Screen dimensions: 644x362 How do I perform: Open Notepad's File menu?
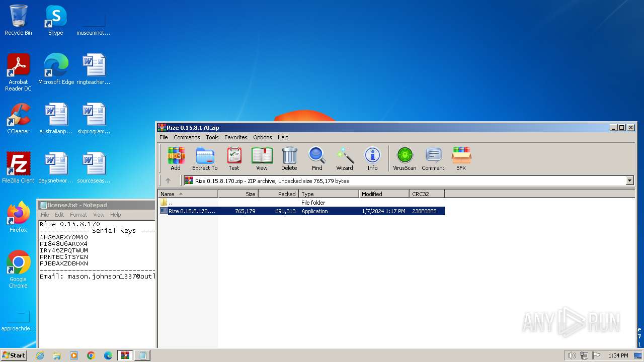[x=45, y=215]
